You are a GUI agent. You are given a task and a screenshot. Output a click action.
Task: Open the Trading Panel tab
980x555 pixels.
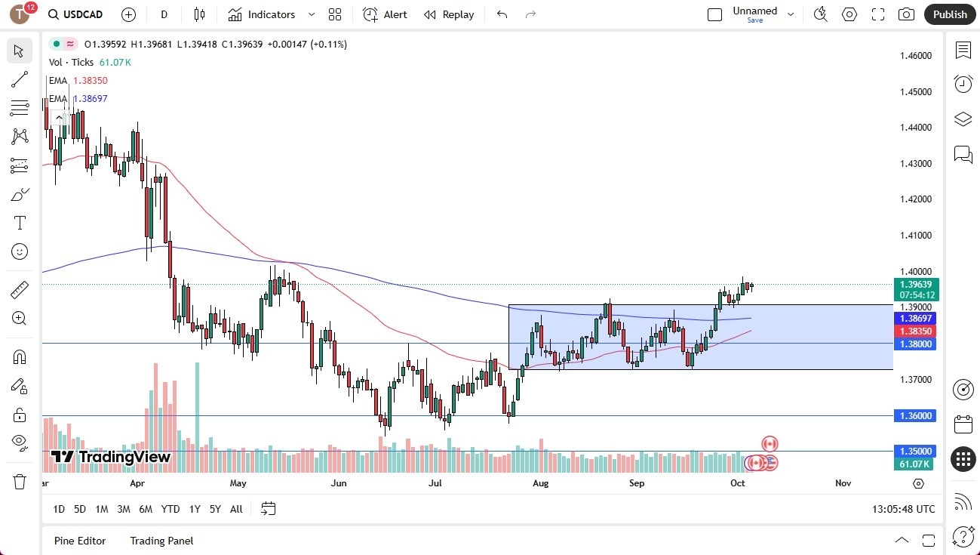tap(161, 541)
